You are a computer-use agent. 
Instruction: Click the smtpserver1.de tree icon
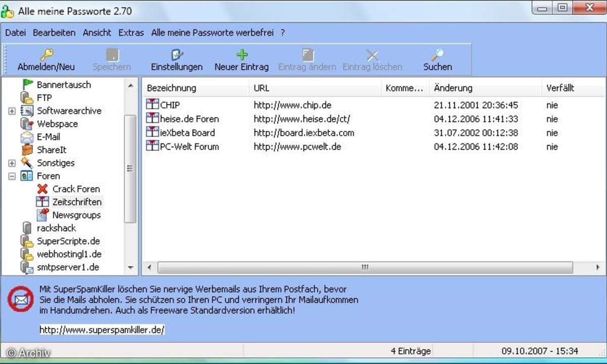point(27,267)
